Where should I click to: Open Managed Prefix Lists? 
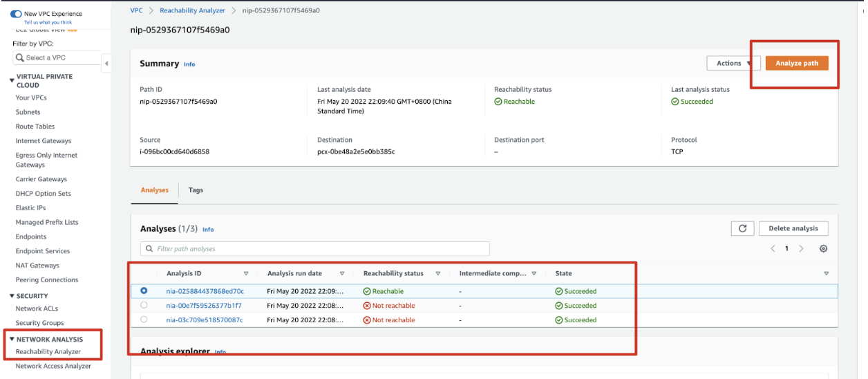[x=47, y=222]
